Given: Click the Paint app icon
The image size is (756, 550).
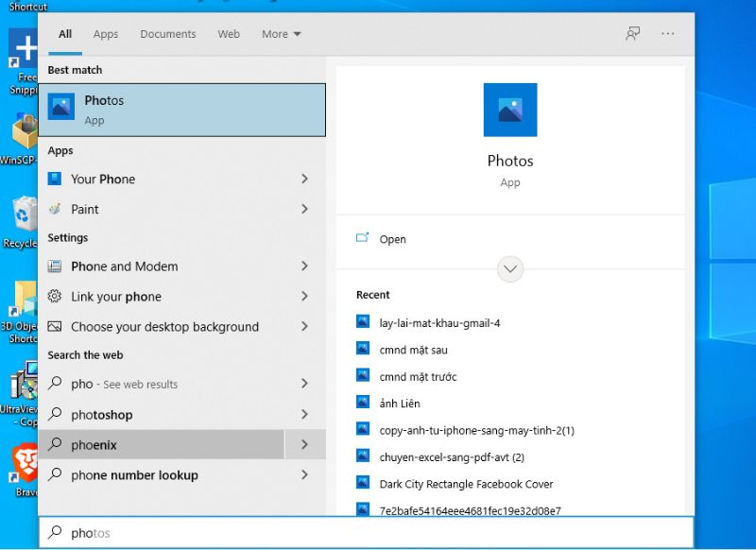Looking at the screenshot, I should (55, 209).
